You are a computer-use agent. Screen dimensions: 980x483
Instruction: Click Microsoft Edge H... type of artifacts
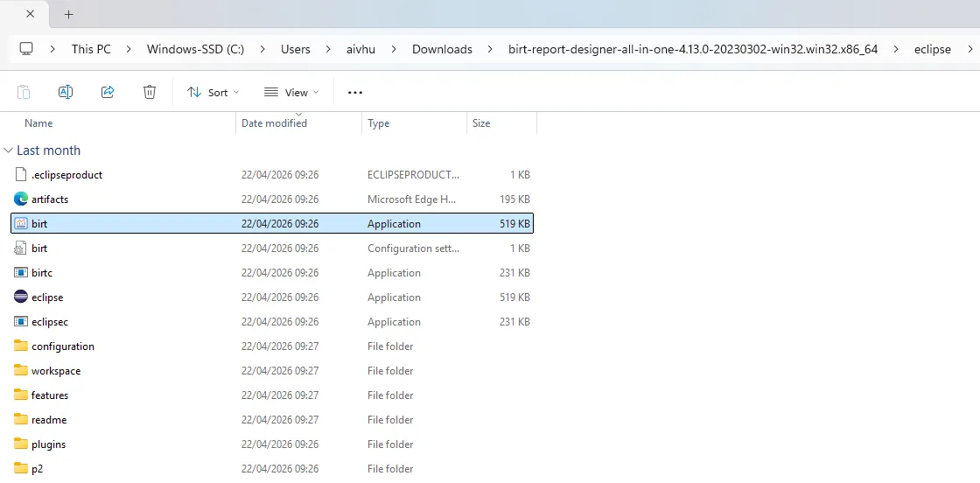[412, 199]
